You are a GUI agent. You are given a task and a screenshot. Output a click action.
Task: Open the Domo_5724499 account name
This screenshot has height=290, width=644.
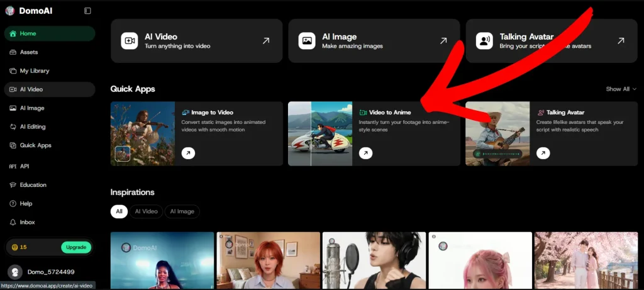(x=51, y=272)
